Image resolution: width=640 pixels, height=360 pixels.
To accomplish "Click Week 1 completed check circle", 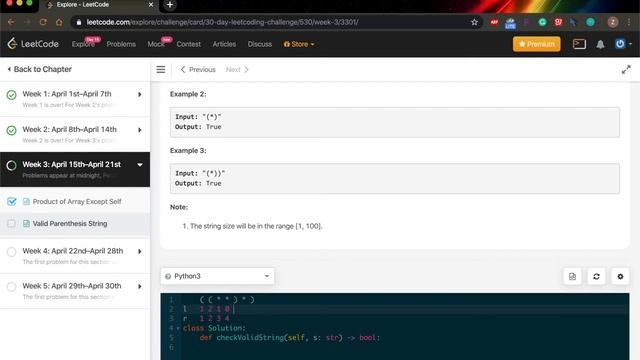I will click(x=11, y=95).
